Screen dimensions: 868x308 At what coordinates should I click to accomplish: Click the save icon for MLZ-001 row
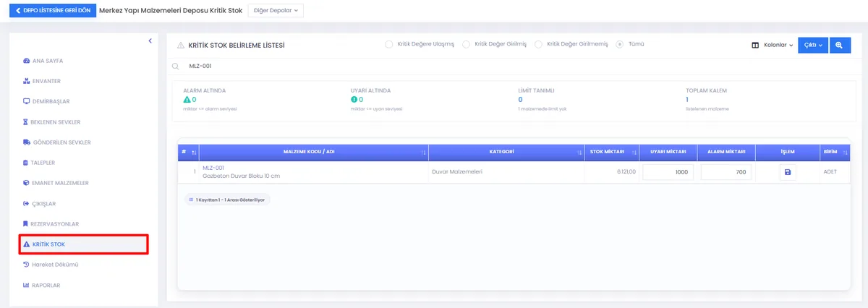click(788, 172)
